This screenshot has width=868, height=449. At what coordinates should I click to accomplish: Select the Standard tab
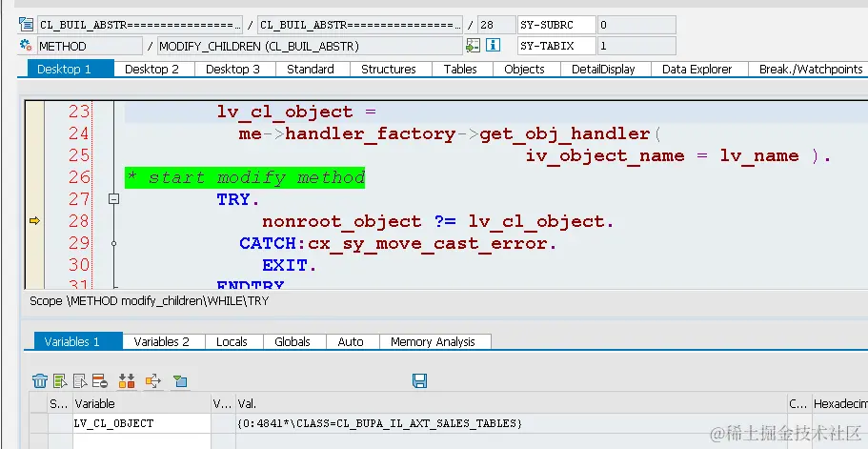pos(310,70)
